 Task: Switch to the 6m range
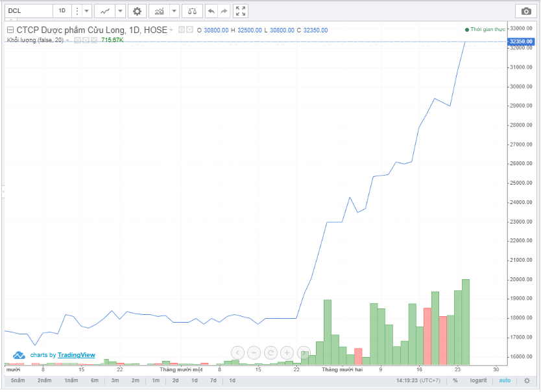(95, 380)
